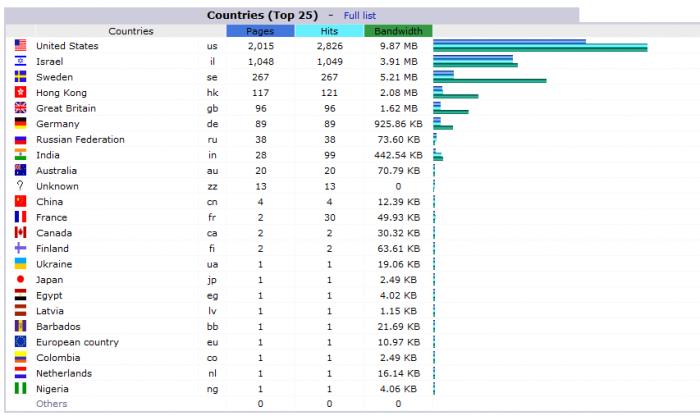Image resolution: width=700 pixels, height=416 pixels.
Task: Click the Hong Kong flag icon
Action: (21, 92)
